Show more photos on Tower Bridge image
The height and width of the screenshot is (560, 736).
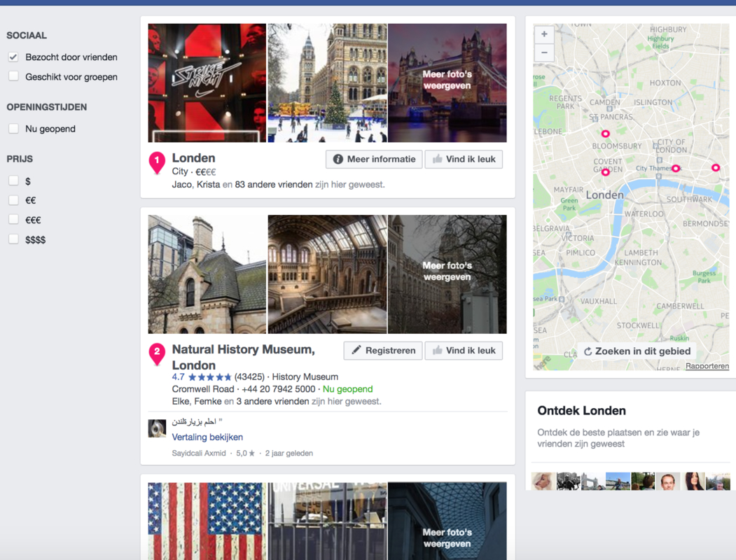pyautogui.click(x=447, y=83)
